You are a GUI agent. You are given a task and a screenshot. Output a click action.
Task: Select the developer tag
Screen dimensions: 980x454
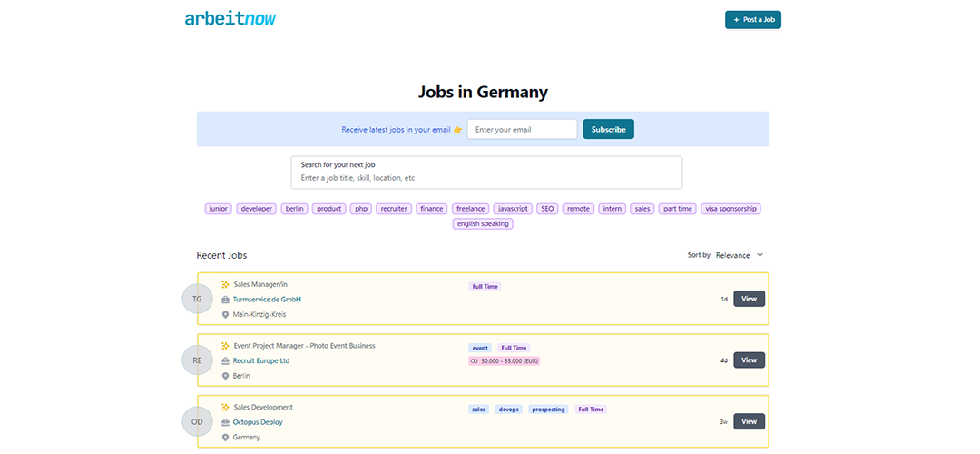click(x=257, y=209)
